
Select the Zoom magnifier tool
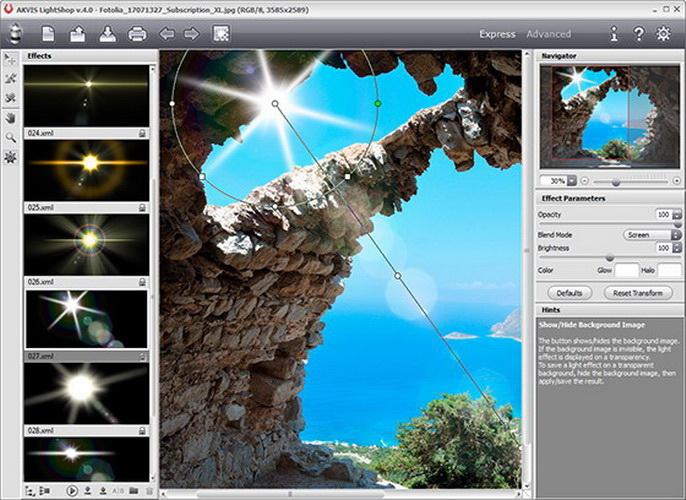[11, 137]
